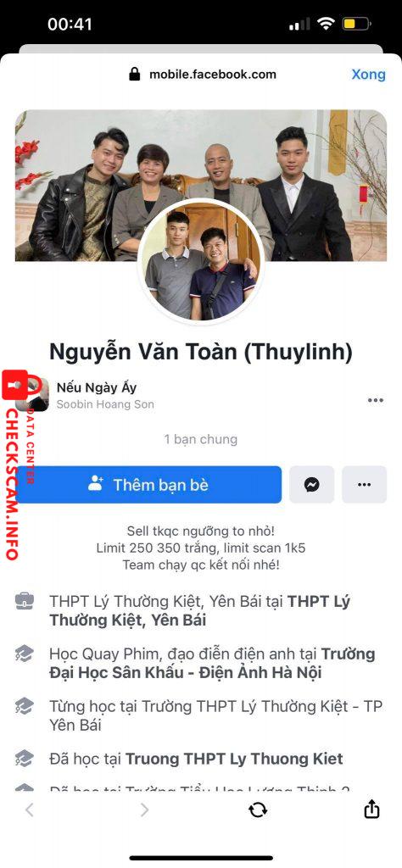Click the briefcase work icon

(x=25, y=601)
